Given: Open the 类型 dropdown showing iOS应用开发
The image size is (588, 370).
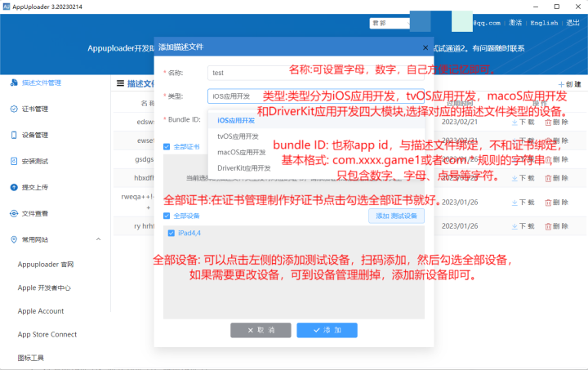Looking at the screenshot, I should [316, 96].
